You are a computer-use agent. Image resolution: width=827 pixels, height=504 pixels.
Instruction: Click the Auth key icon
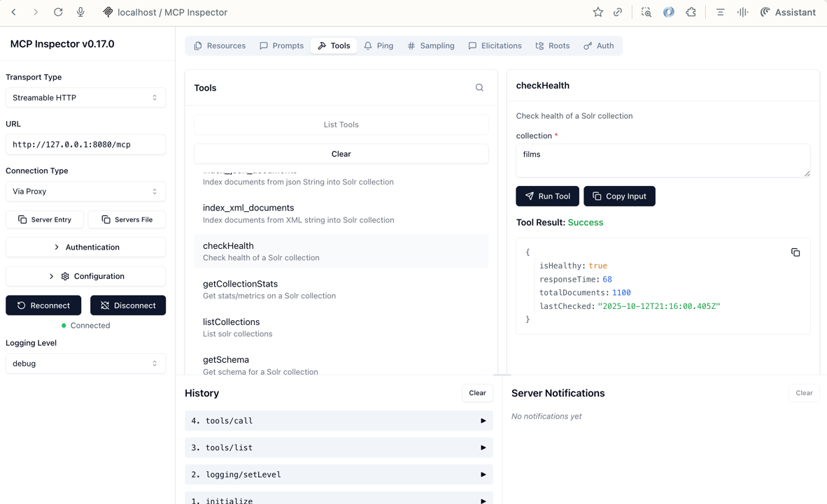coord(588,45)
